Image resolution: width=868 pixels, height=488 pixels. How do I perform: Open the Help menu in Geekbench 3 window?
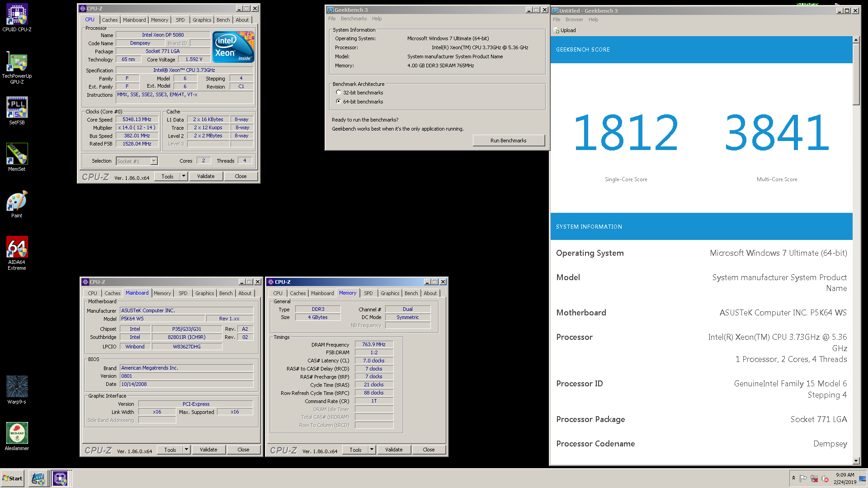pyautogui.click(x=377, y=19)
